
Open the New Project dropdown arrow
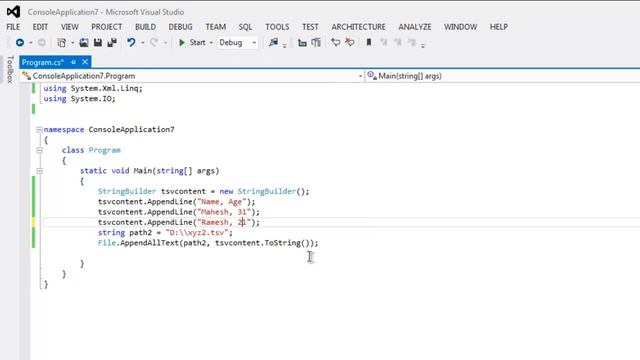72,43
